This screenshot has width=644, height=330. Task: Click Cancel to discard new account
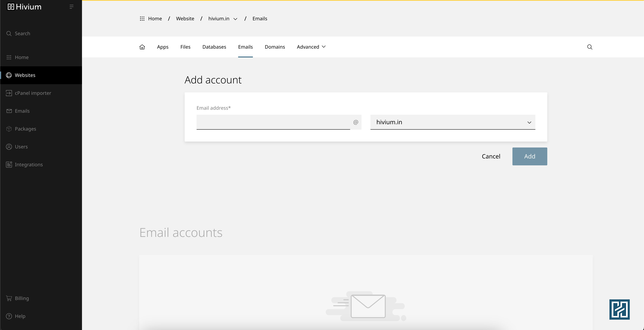(491, 156)
